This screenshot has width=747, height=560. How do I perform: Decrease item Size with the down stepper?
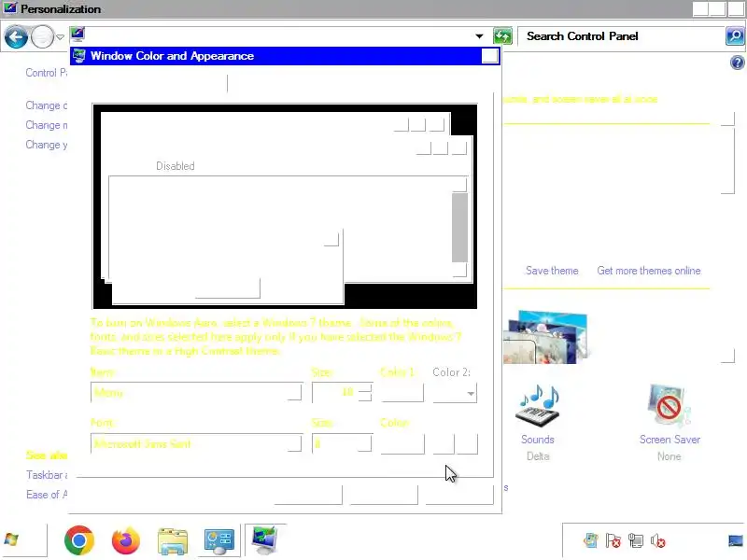(365, 398)
